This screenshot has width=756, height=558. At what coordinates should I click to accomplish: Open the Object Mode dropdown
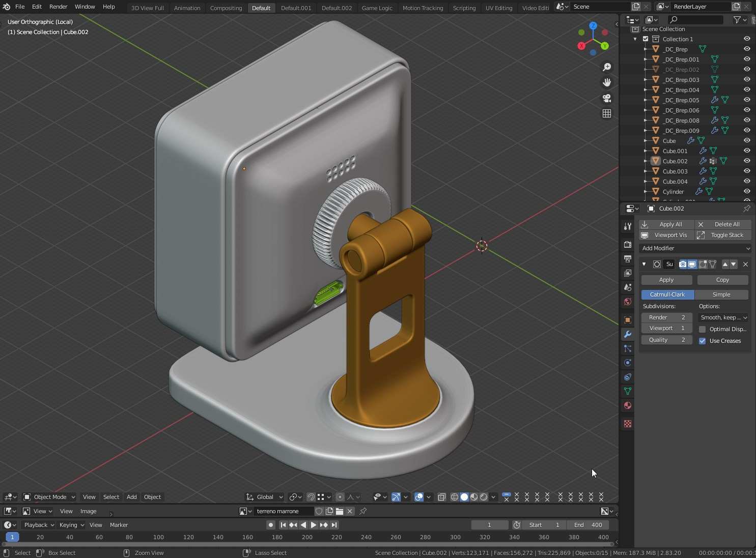click(x=50, y=497)
